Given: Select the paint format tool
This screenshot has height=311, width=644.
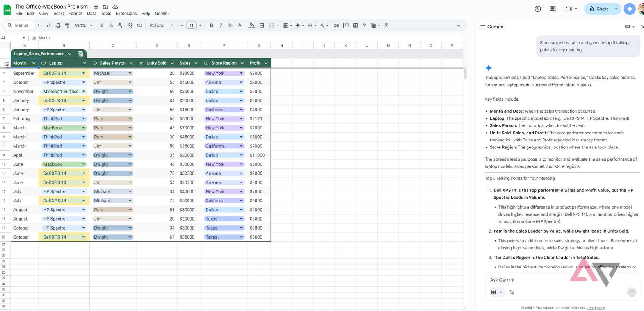Looking at the screenshot, I should point(68,25).
